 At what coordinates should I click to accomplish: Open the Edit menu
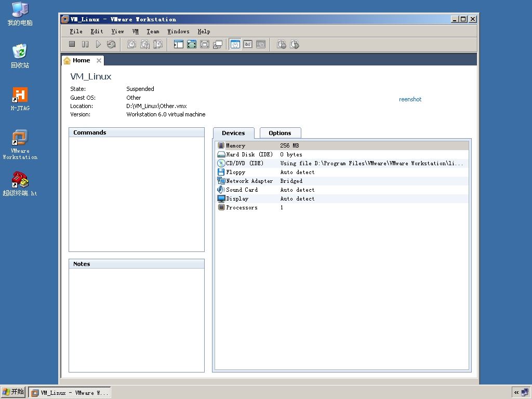tap(97, 31)
